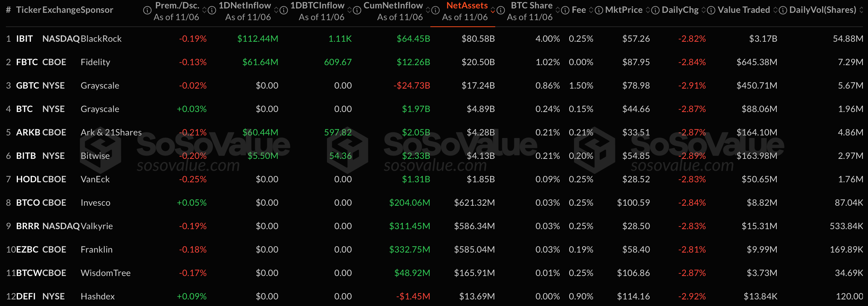The width and height of the screenshot is (868, 306).
Task: Click Hashdex daily volume 120.00
Action: point(850,296)
